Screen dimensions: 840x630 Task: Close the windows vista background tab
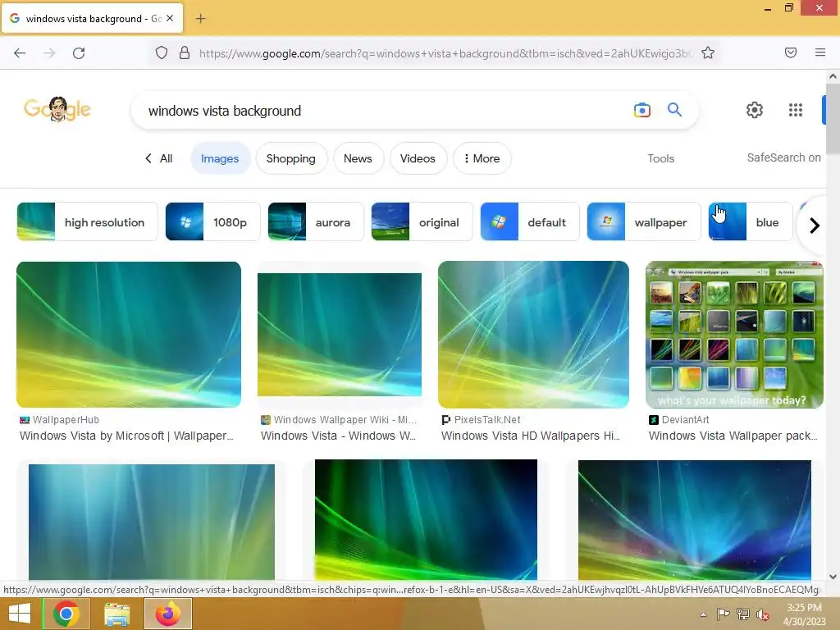click(170, 18)
